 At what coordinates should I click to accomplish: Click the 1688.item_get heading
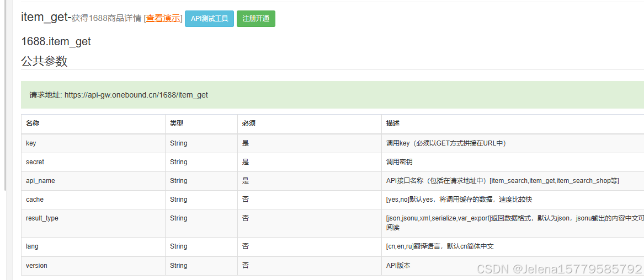[56, 41]
